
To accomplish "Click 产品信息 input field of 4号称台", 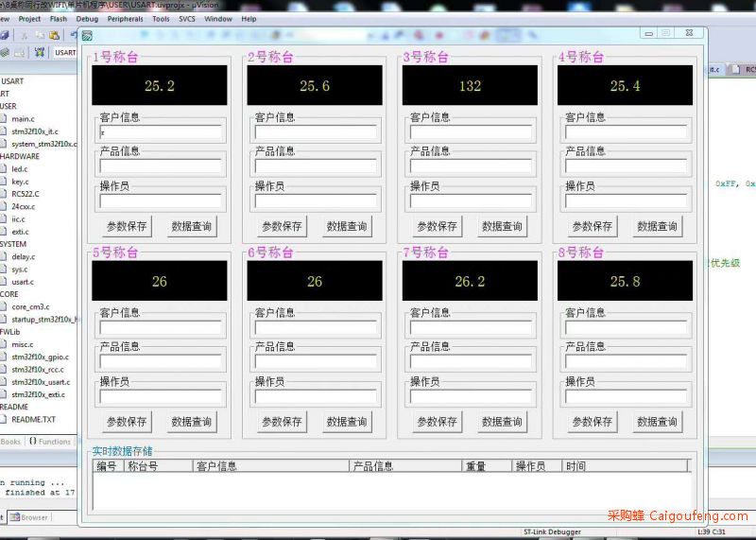I will click(627, 166).
